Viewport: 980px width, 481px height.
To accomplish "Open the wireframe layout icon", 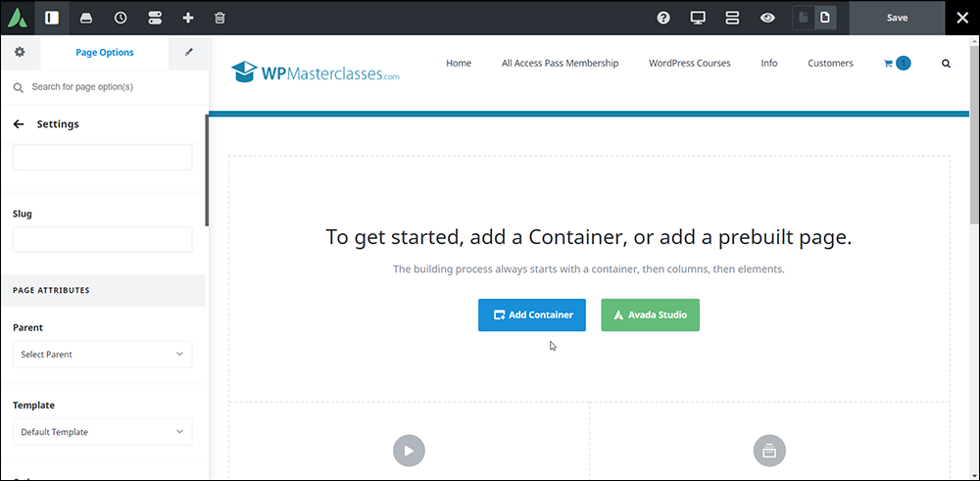I will point(732,18).
